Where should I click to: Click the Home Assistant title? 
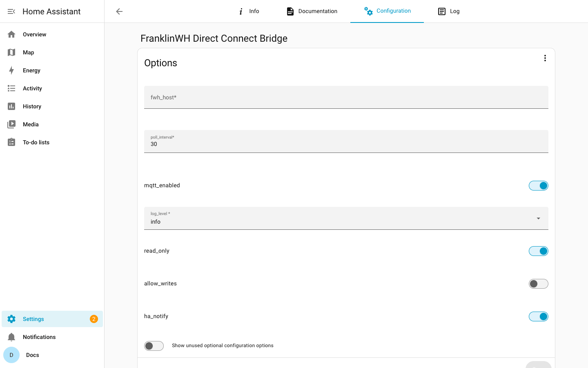coord(51,11)
